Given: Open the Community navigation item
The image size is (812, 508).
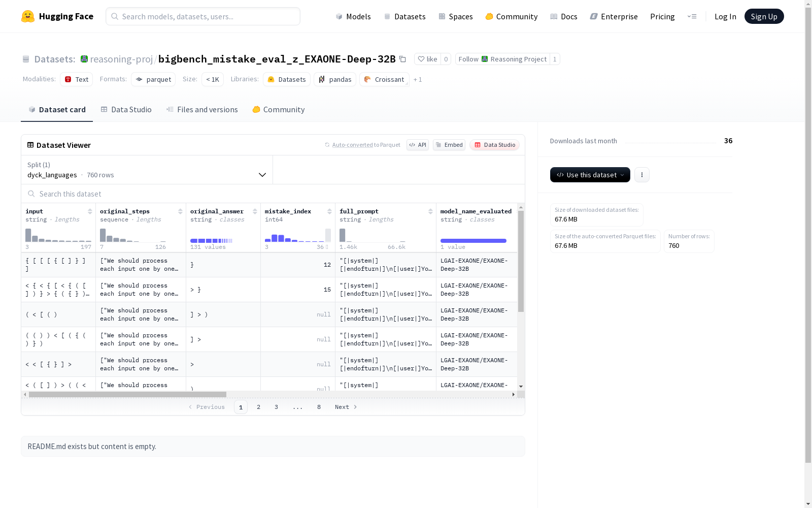Looking at the screenshot, I should [x=512, y=16].
